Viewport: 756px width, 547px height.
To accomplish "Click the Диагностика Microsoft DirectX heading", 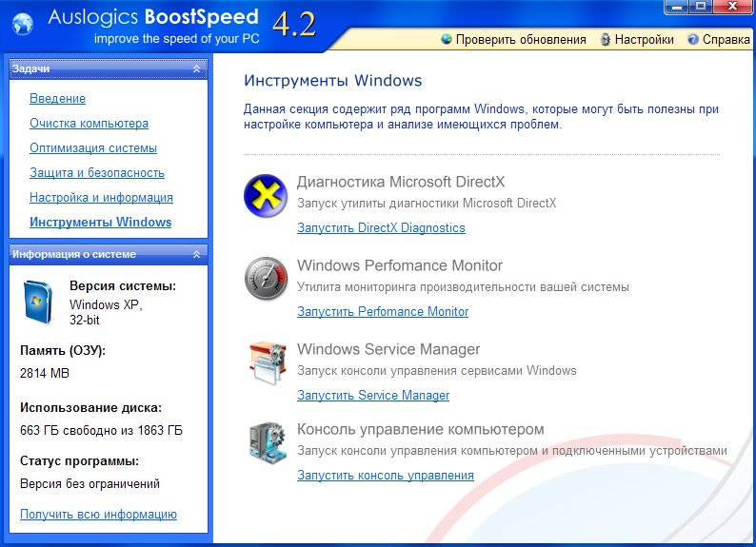I will [401, 182].
